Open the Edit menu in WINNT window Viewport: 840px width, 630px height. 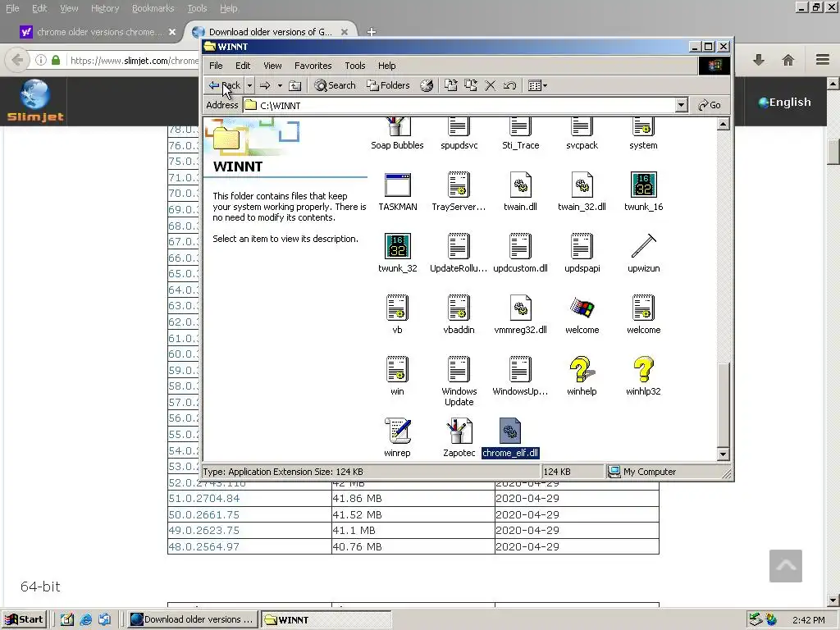pos(243,66)
